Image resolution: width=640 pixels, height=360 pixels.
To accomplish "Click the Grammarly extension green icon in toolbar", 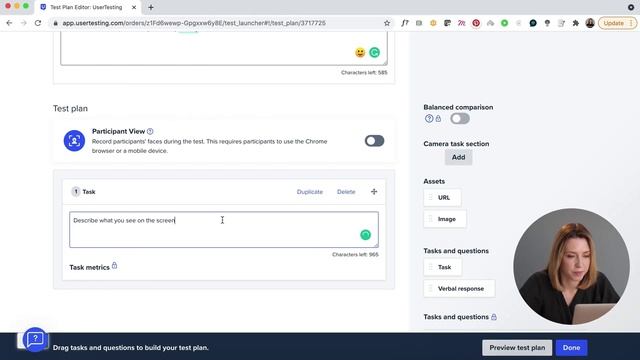I will pos(504,23).
